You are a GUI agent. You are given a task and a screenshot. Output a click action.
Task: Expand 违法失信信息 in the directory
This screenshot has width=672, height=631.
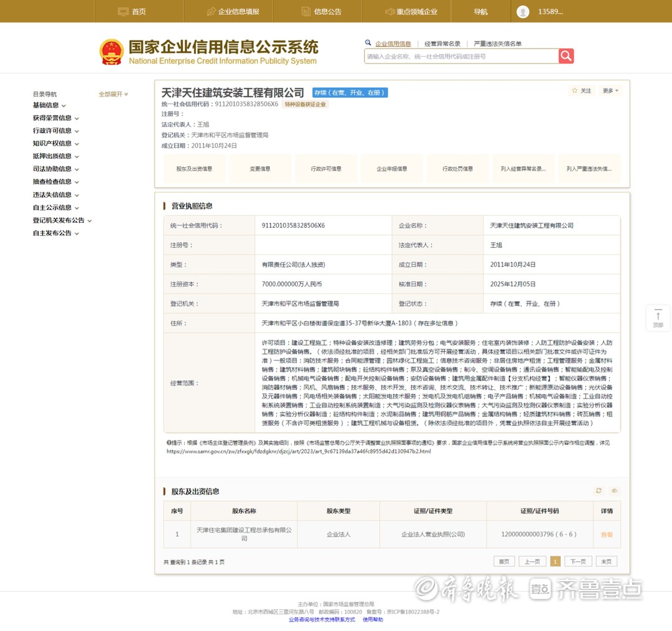click(x=56, y=195)
